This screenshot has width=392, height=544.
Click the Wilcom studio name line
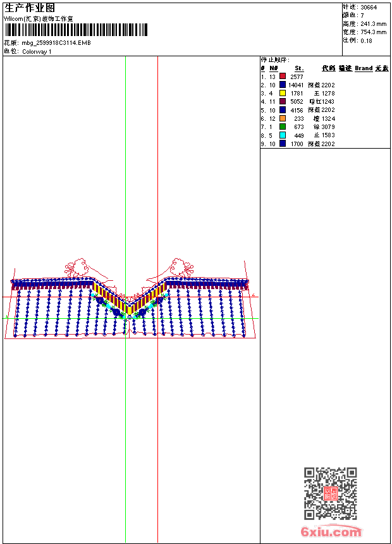click(x=39, y=19)
